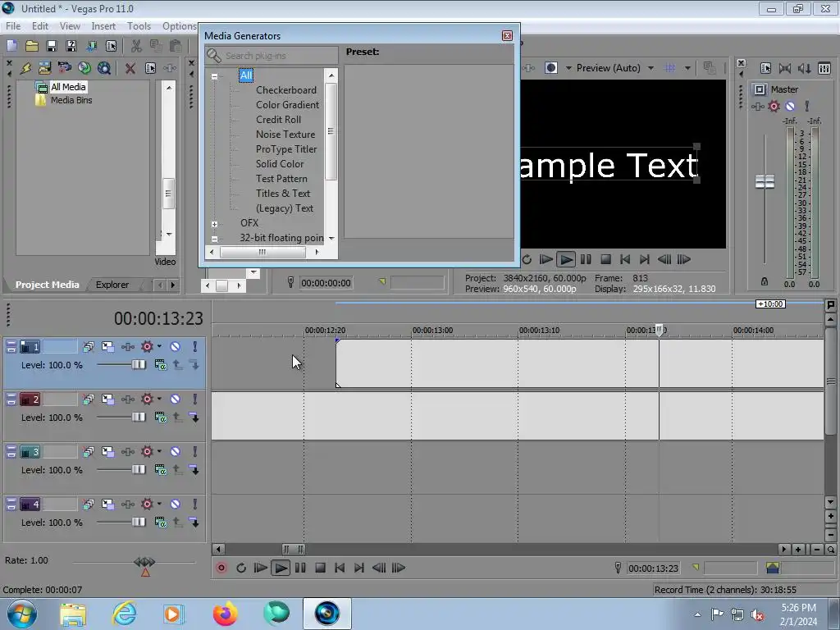Mute the Master bus
Viewport: 840px width, 630px height.
[790, 106]
